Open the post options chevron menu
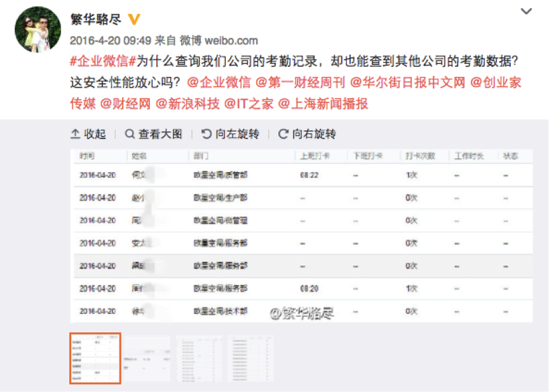Viewport: 549px width, 392px height. 526,11
